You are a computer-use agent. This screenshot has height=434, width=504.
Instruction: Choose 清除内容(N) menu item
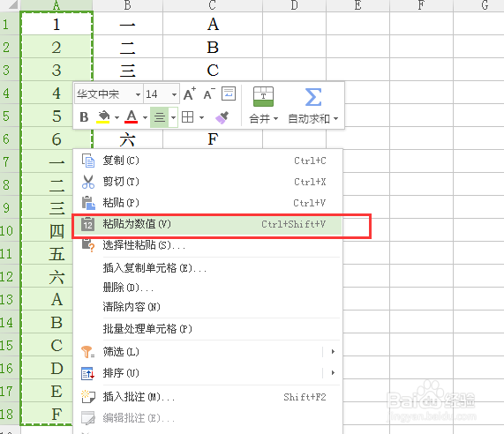pyautogui.click(x=208, y=307)
